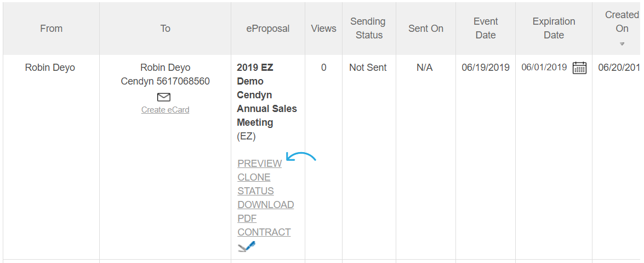Viewport: 644px width, 263px height.
Task: Sort by the To column header
Action: click(165, 29)
